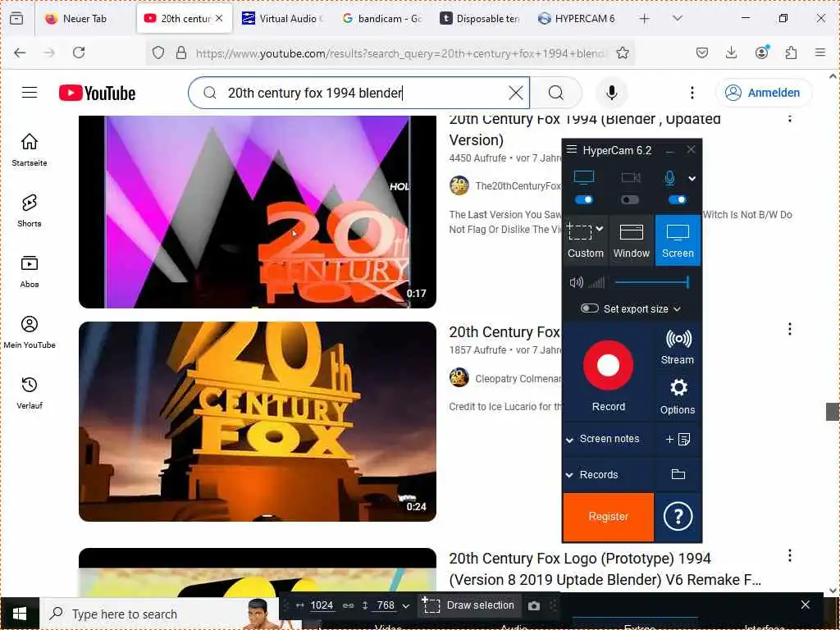Clear the YouTube search query
Image resolution: width=840 pixels, height=630 pixels.
point(515,93)
